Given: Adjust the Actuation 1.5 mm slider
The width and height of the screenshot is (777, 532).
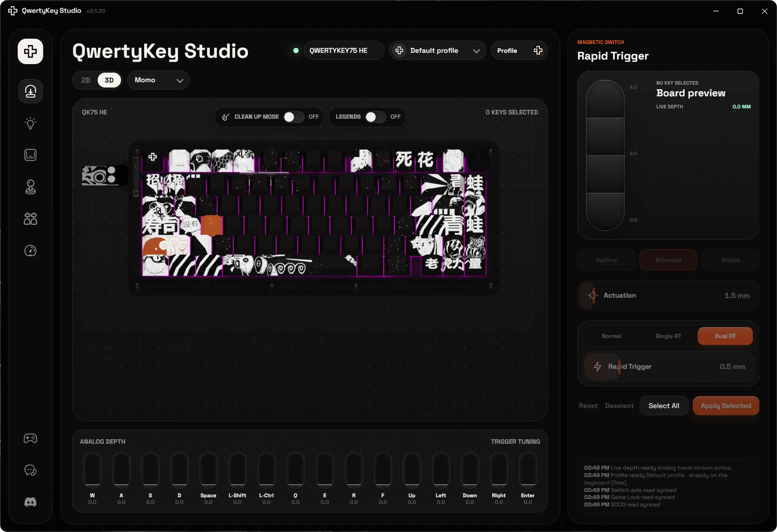Looking at the screenshot, I should [668, 296].
